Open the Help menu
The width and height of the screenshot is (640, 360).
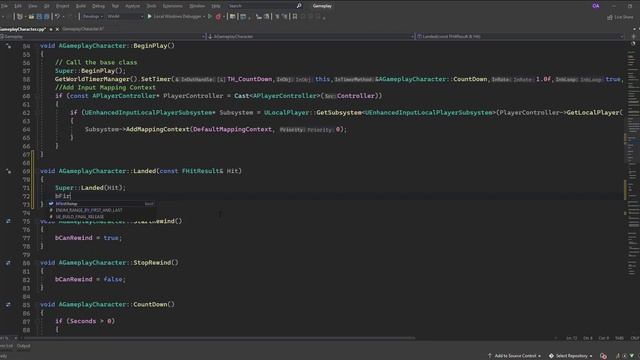click(216, 6)
